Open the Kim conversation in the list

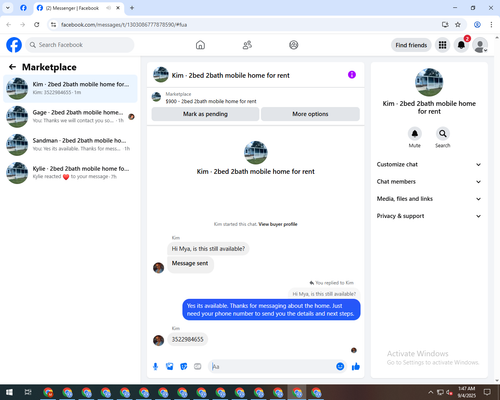click(70, 88)
